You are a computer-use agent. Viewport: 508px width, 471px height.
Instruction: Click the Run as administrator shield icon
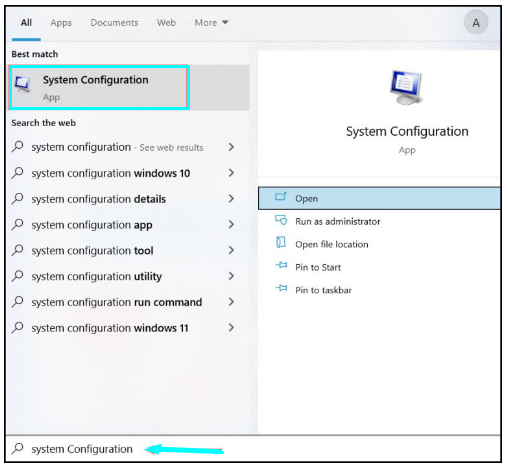pyautogui.click(x=281, y=221)
